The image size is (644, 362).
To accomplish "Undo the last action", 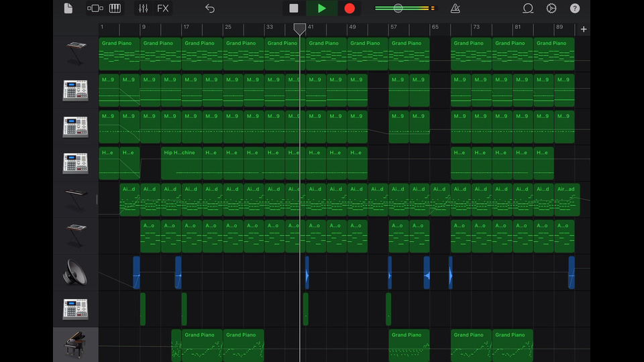I will (210, 9).
